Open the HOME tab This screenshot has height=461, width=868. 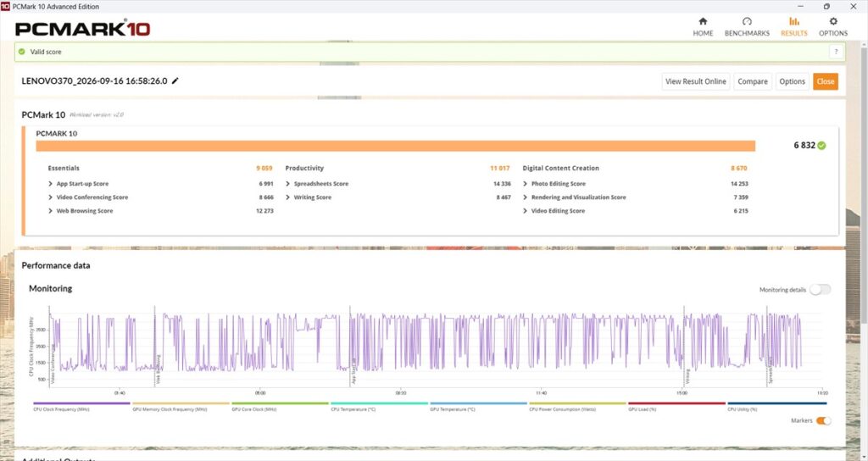click(x=703, y=26)
